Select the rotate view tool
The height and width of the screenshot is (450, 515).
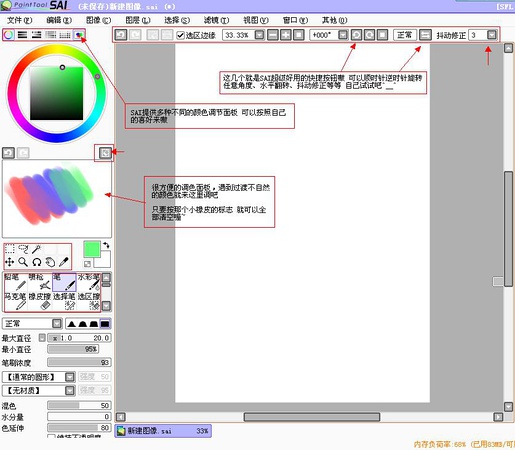click(37, 262)
